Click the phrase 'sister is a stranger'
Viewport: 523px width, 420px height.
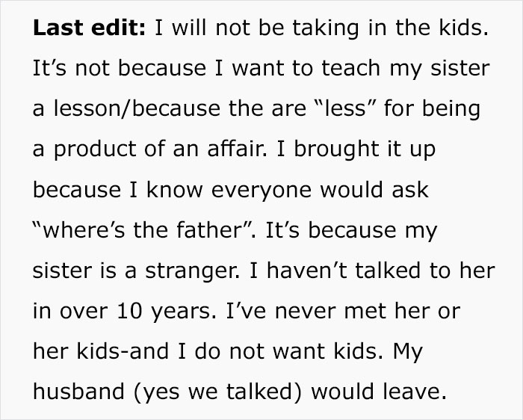click(x=134, y=271)
